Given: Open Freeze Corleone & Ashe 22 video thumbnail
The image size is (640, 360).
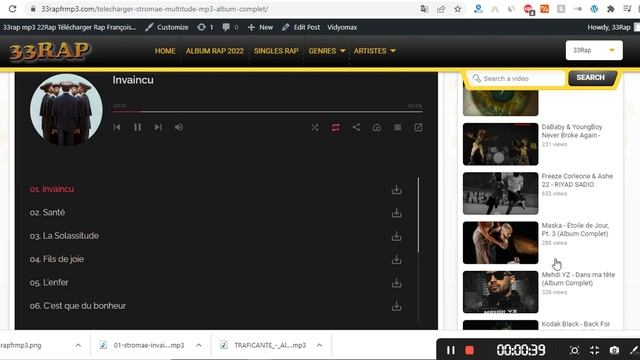Looking at the screenshot, I should 500,193.
